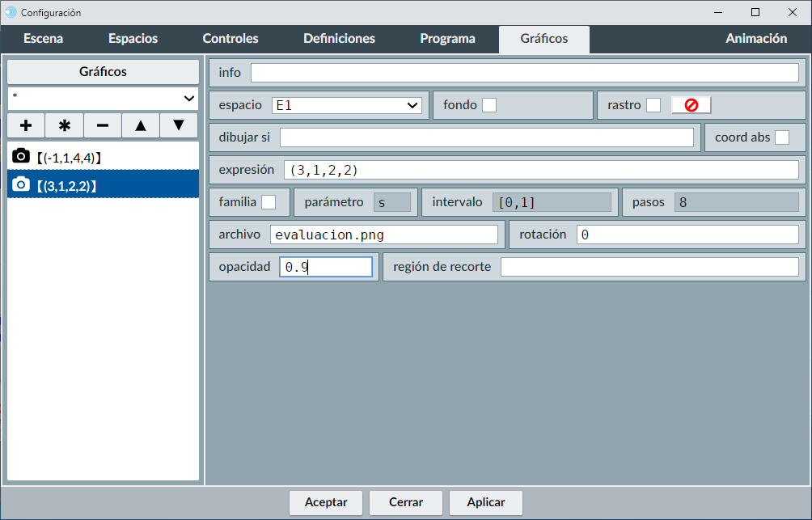Screen dimensions: 812x520
Task: Open the Animación tab
Action: click(756, 39)
